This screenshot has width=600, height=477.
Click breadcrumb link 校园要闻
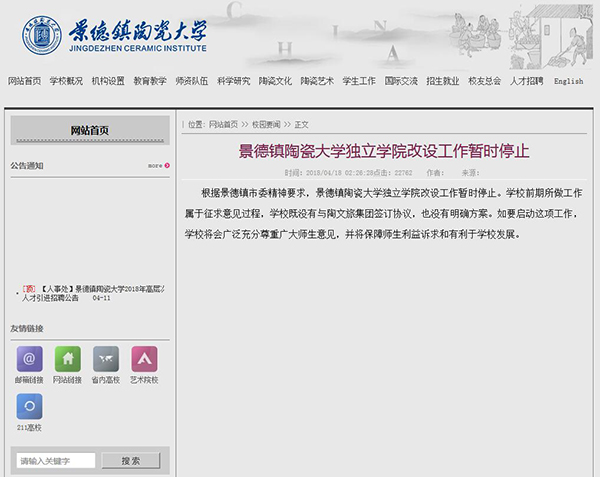click(266, 124)
